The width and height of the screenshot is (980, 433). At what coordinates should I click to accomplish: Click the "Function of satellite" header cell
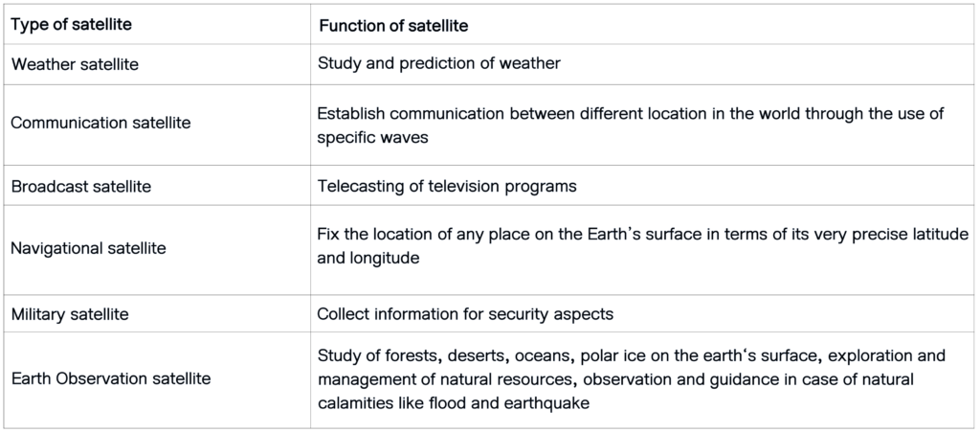[x=642, y=25]
